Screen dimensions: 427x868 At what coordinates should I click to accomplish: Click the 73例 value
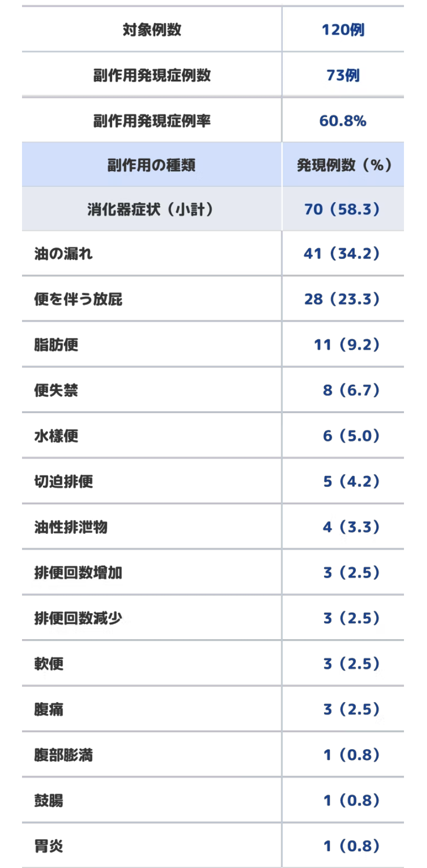[x=343, y=75]
